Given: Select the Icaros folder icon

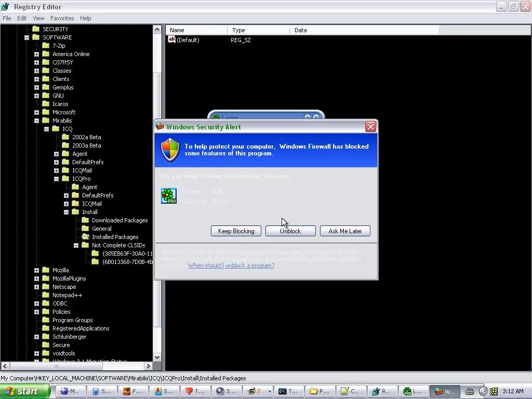Looking at the screenshot, I should [46, 104].
